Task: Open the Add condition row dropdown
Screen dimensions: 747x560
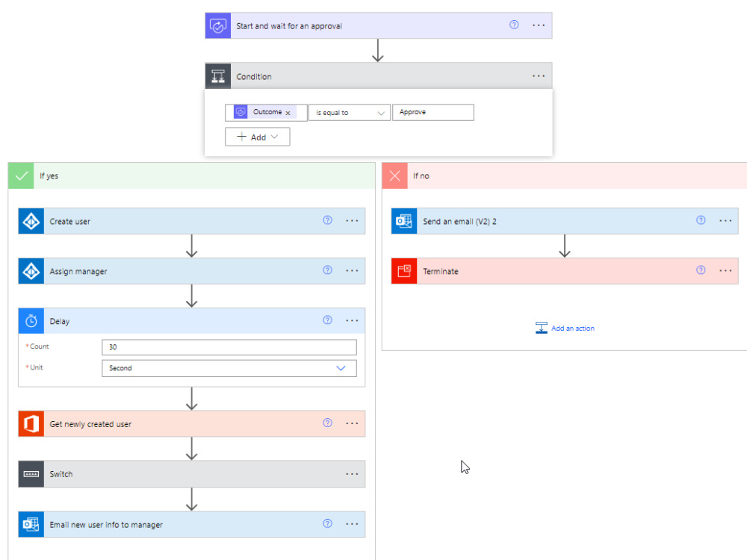Action: (257, 137)
